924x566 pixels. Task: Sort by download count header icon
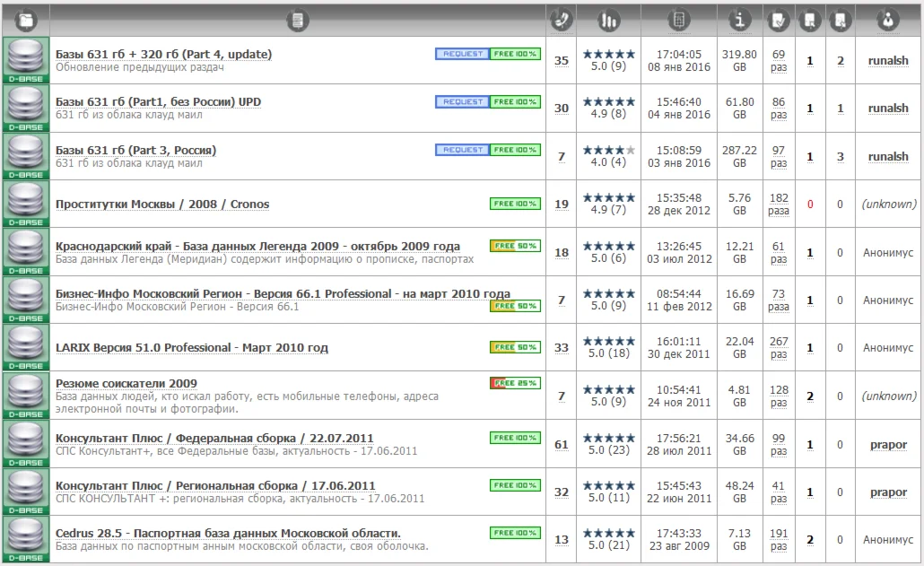click(x=779, y=21)
